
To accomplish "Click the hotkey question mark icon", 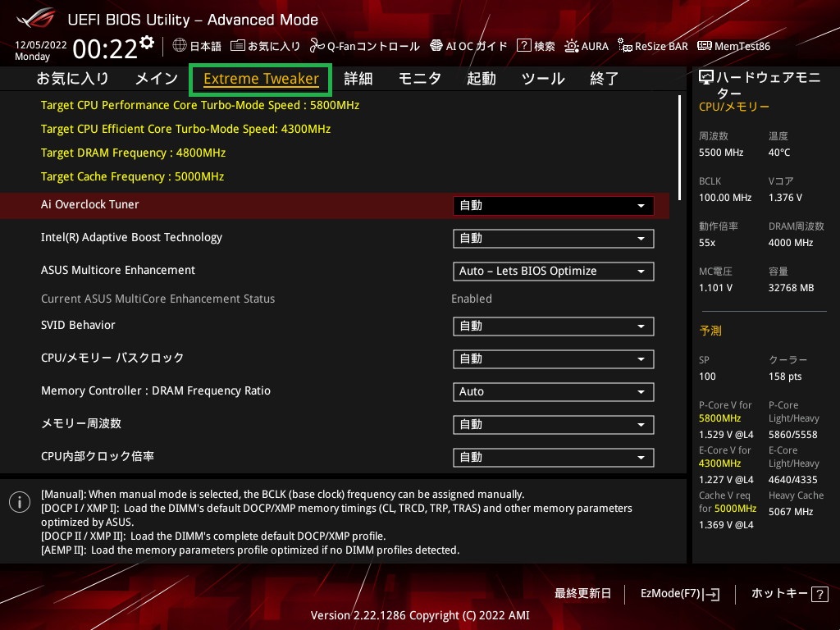I will pos(819,594).
